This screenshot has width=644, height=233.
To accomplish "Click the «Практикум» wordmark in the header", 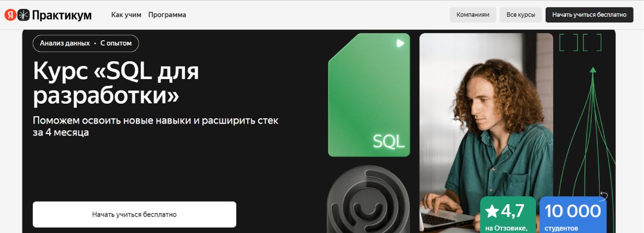I will [62, 16].
